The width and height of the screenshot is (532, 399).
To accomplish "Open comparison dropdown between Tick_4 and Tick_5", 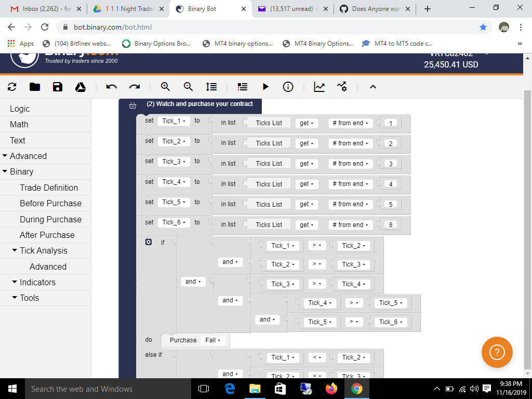I will pyautogui.click(x=354, y=303).
